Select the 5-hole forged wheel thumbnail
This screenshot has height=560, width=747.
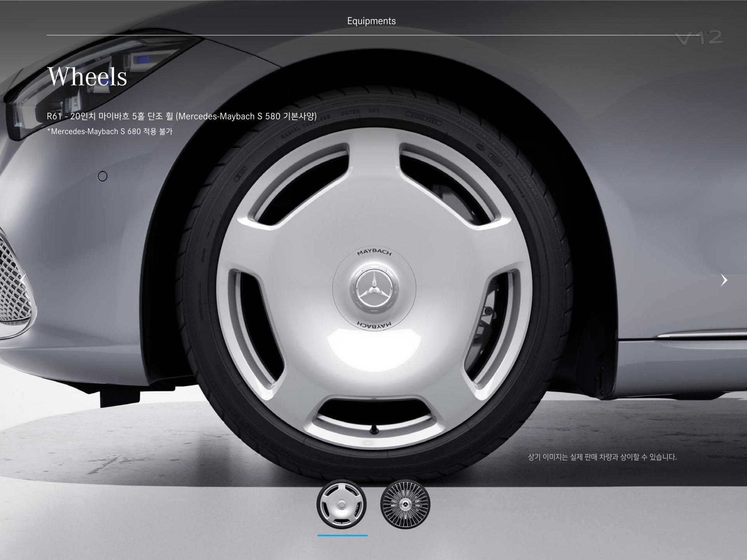click(342, 504)
